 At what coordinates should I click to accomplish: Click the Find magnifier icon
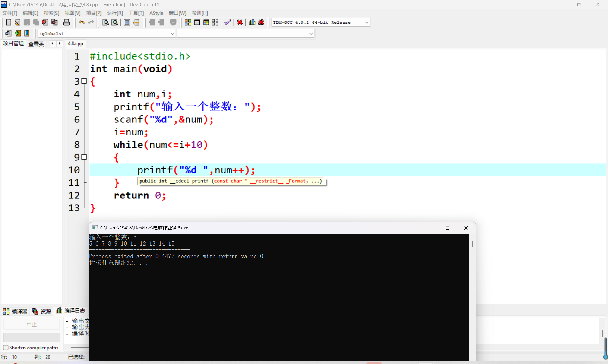tap(105, 22)
